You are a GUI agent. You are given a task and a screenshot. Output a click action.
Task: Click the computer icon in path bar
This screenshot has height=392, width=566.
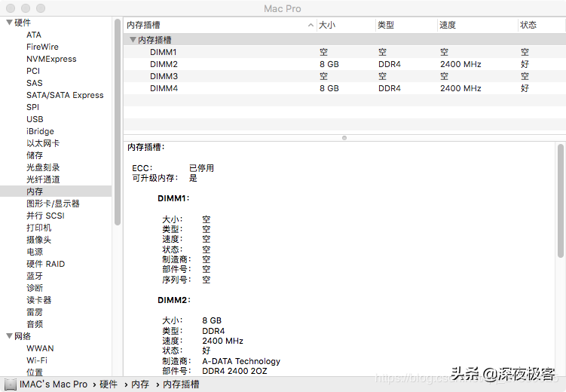coord(10,384)
